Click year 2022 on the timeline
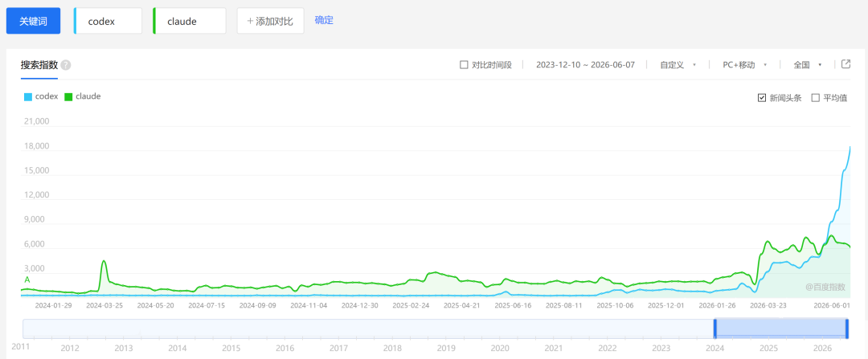The height and width of the screenshot is (359, 868). [x=608, y=349]
